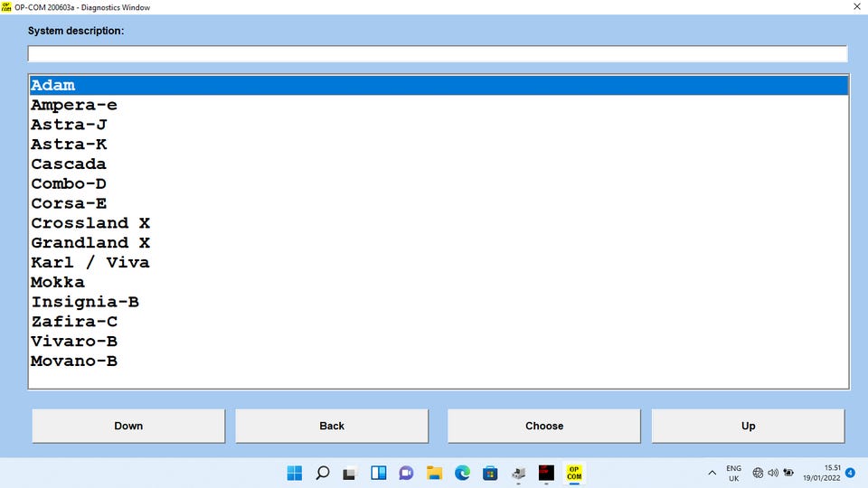
Task: Click the device installer taskbar icon
Action: click(519, 473)
